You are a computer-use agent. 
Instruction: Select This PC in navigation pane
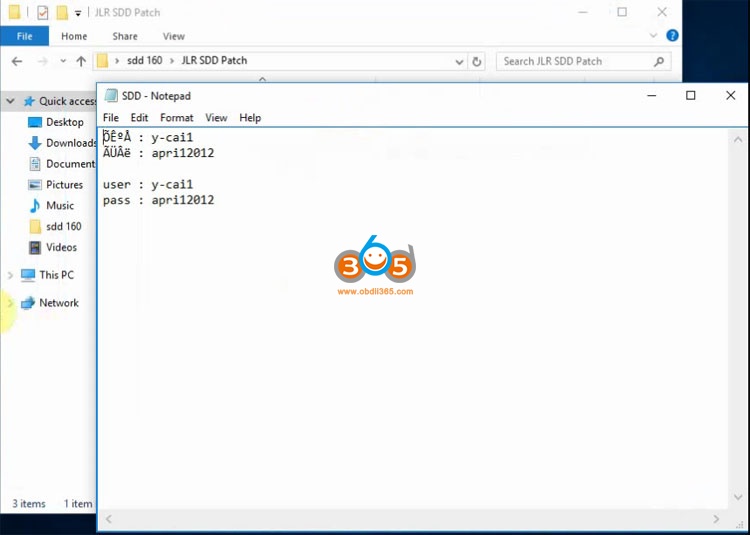(x=56, y=275)
